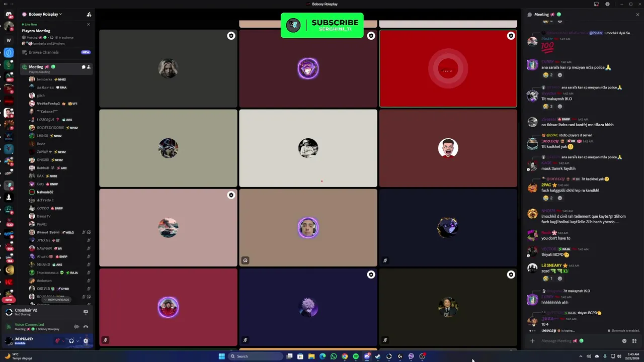
Task: Select member DanasTV in channel list
Action: coord(44,216)
